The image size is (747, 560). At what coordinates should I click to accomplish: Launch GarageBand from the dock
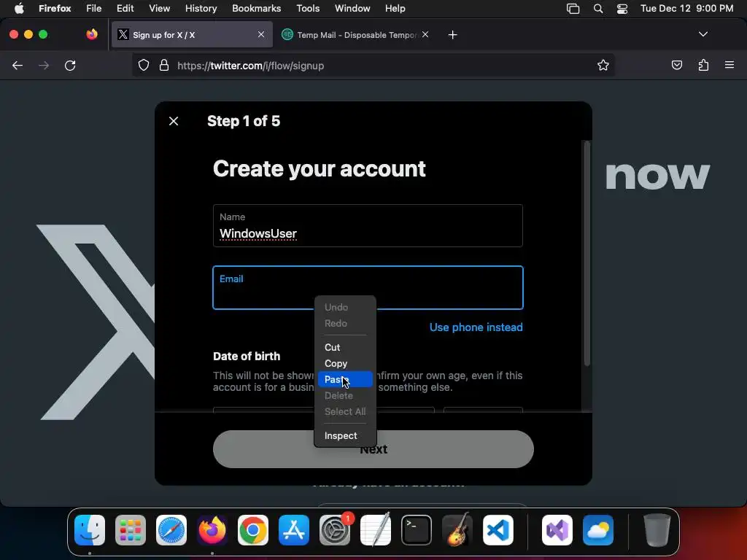(457, 530)
